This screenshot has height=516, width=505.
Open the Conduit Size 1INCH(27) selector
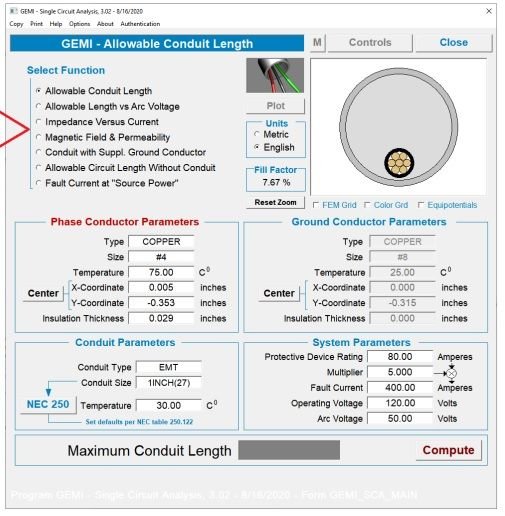tap(169, 383)
